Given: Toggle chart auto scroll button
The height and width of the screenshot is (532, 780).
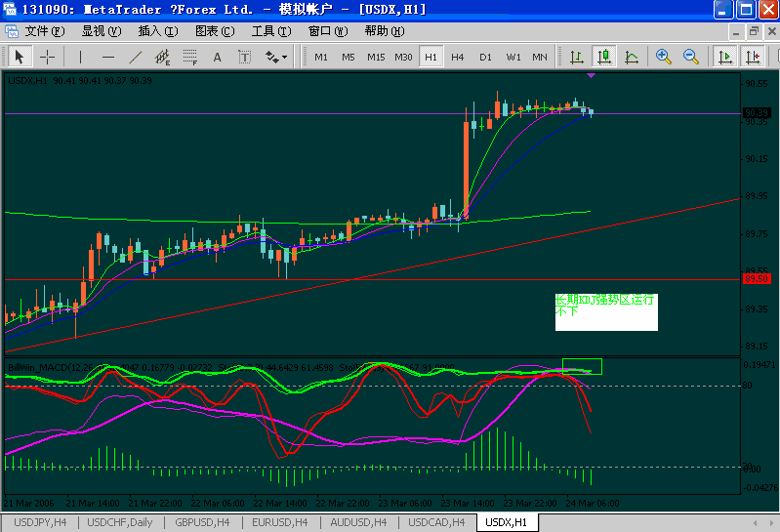Looking at the screenshot, I should tap(725, 57).
